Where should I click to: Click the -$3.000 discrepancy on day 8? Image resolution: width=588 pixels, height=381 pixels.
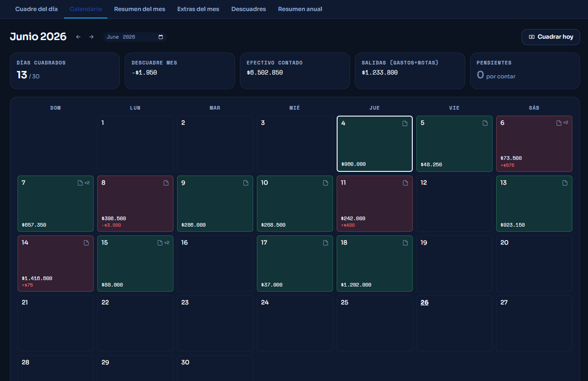click(111, 225)
